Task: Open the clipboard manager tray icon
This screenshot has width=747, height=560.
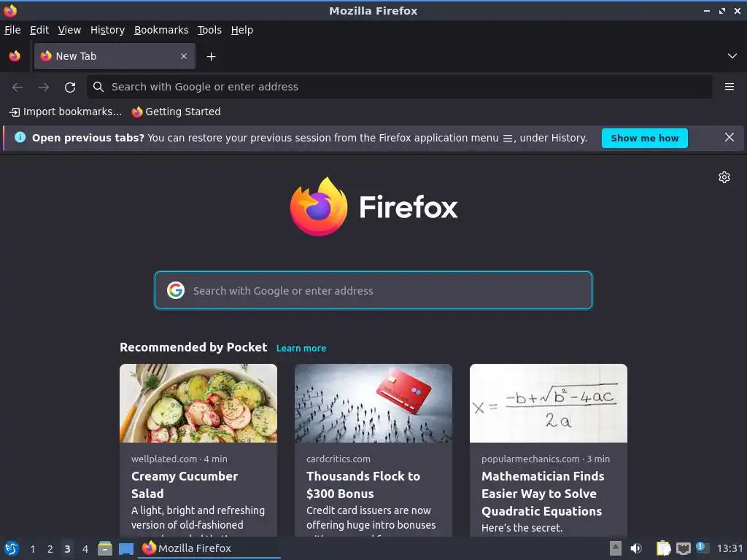Action: 663,548
